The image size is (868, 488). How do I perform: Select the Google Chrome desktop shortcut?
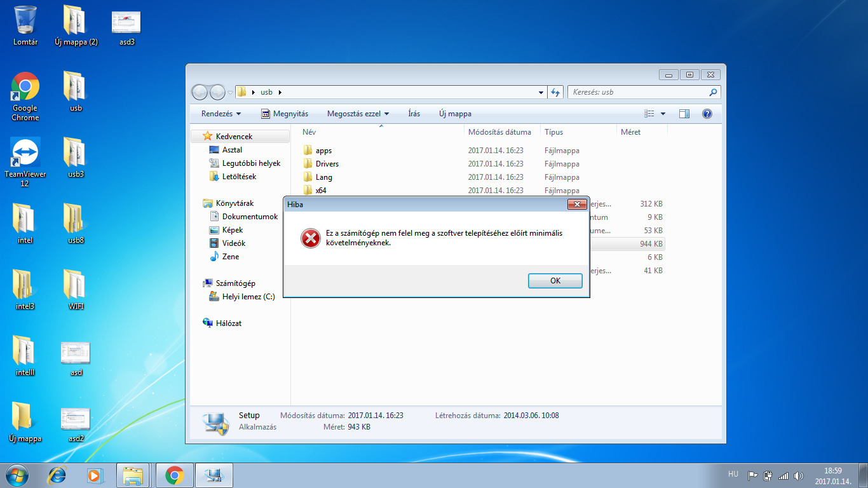click(25, 97)
